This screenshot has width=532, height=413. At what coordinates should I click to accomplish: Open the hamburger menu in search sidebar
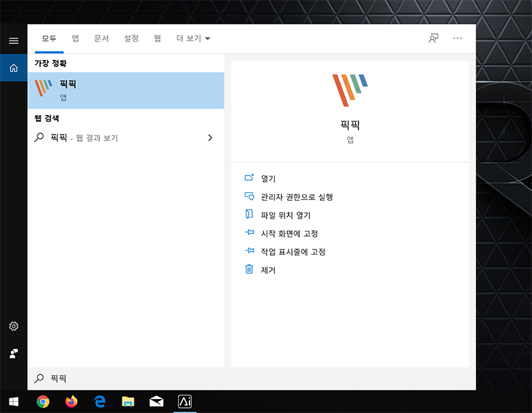(13, 41)
